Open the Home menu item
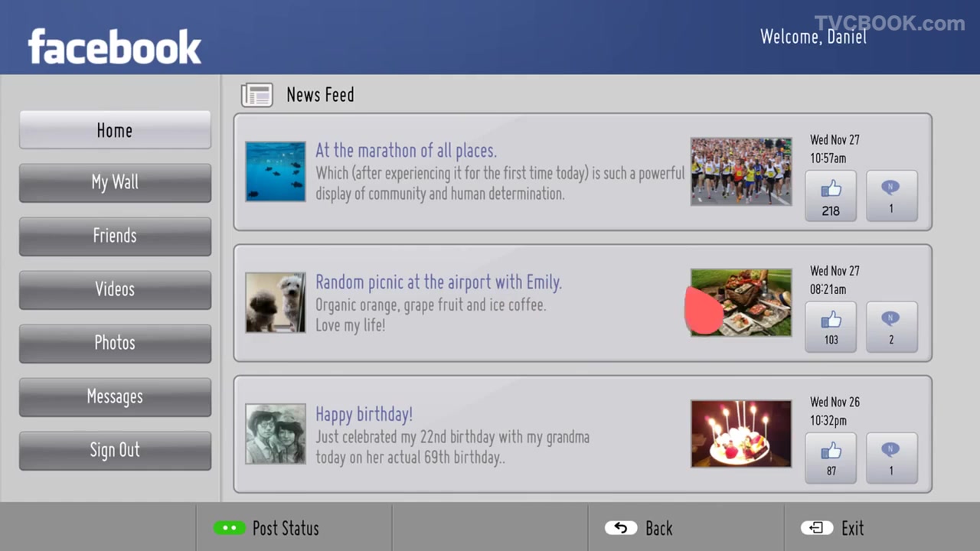Screen dimensions: 980x551 pyautogui.click(x=115, y=130)
